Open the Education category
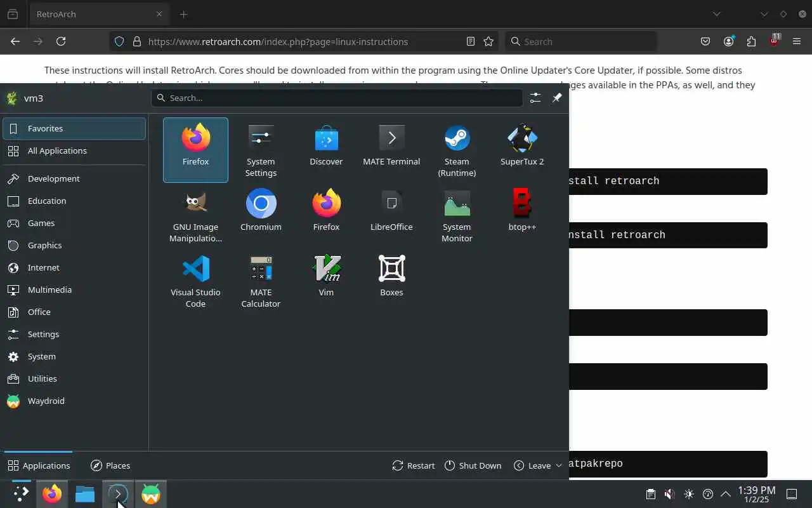Image resolution: width=812 pixels, height=508 pixels. tap(74, 201)
